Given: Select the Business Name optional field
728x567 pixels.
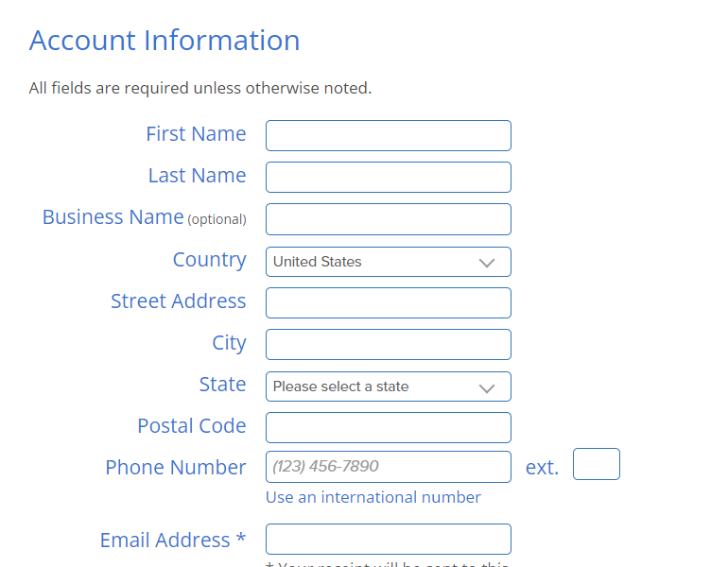Looking at the screenshot, I should click(389, 219).
